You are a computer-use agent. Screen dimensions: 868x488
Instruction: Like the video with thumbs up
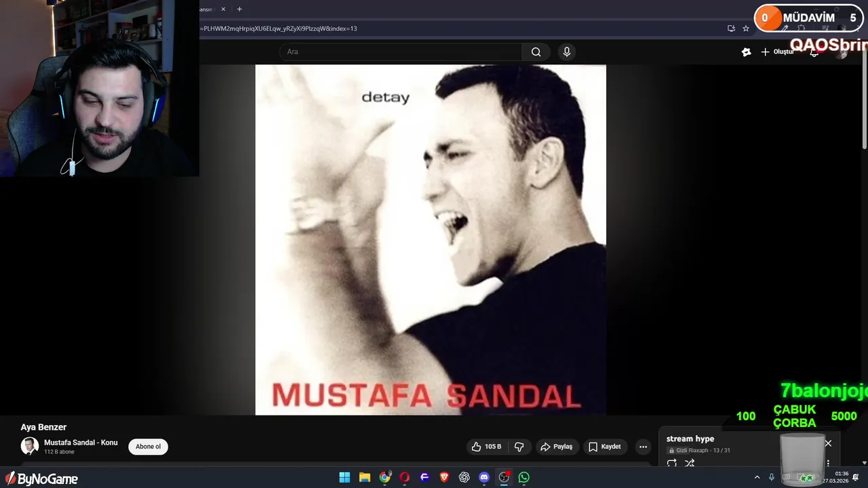(x=486, y=447)
